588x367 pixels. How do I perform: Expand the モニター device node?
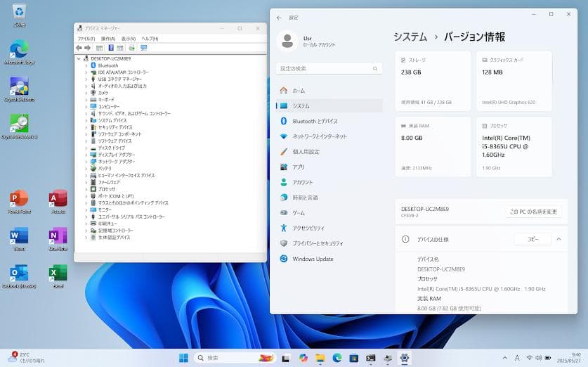[86, 210]
